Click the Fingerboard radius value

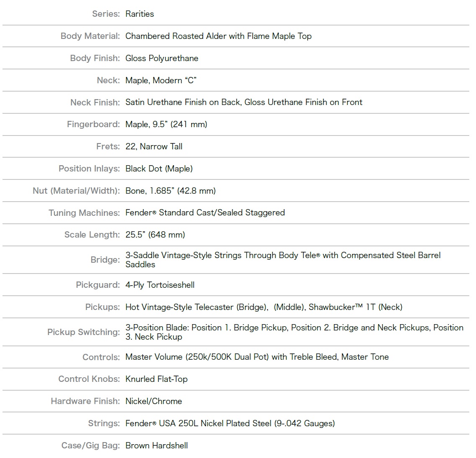[166, 124]
